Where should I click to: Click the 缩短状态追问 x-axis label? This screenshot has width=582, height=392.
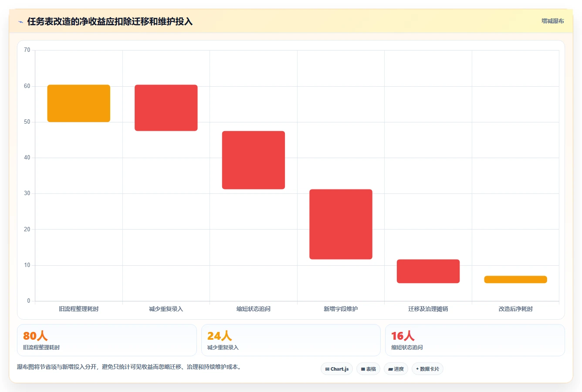254,309
